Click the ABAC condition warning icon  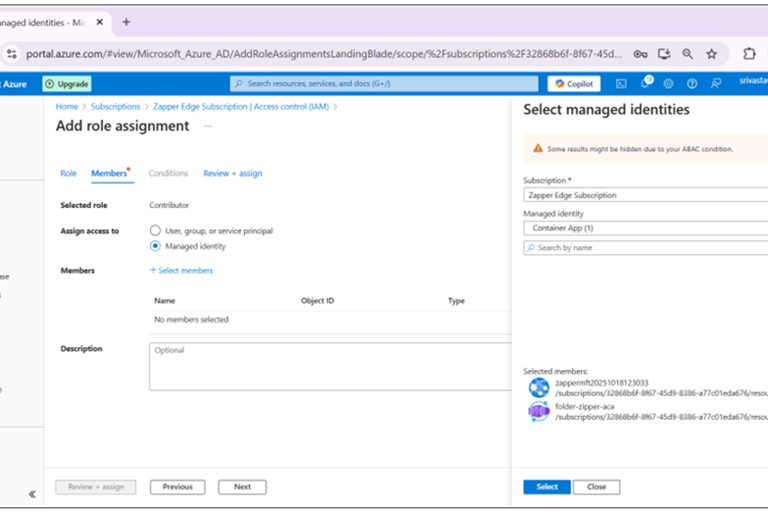click(538, 148)
